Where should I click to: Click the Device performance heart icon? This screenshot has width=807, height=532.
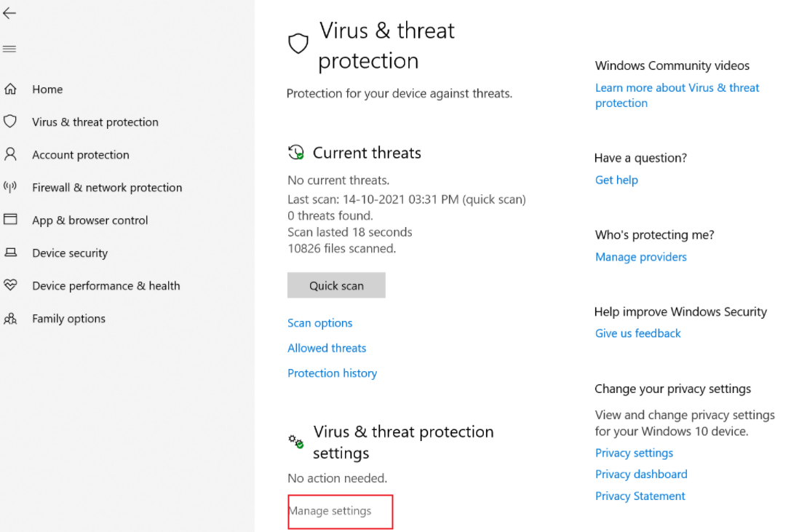(10, 285)
